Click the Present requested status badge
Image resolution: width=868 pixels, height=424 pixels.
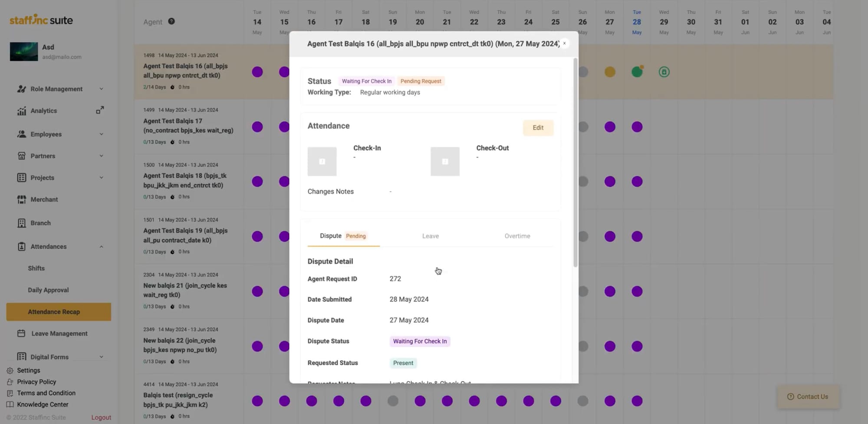(x=403, y=363)
